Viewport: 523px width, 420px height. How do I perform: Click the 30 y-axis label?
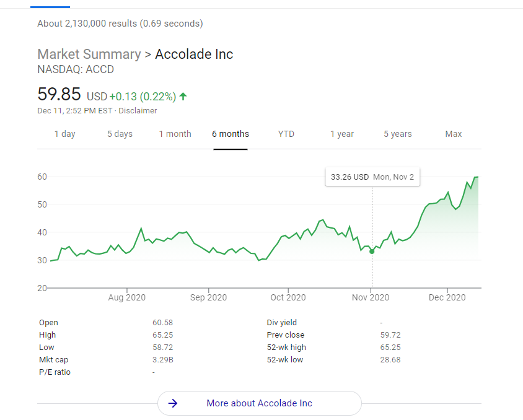tap(42, 260)
